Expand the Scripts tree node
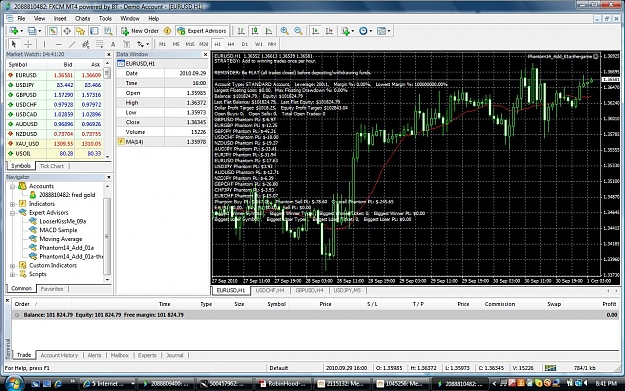 click(x=12, y=274)
